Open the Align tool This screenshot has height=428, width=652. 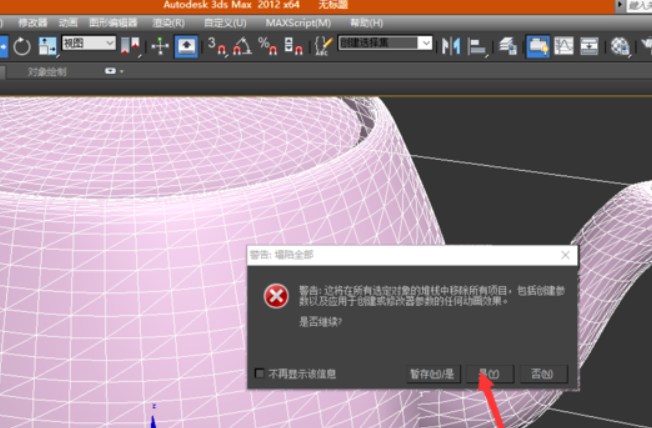pyautogui.click(x=479, y=46)
